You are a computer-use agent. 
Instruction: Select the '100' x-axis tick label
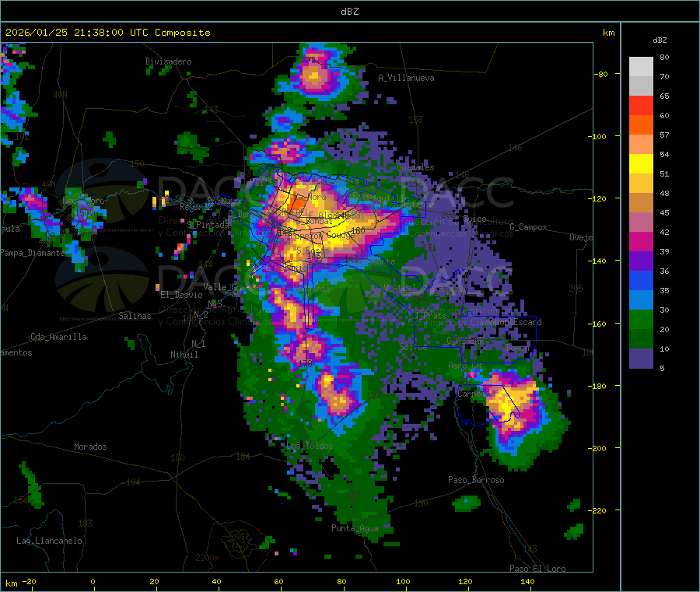(403, 582)
